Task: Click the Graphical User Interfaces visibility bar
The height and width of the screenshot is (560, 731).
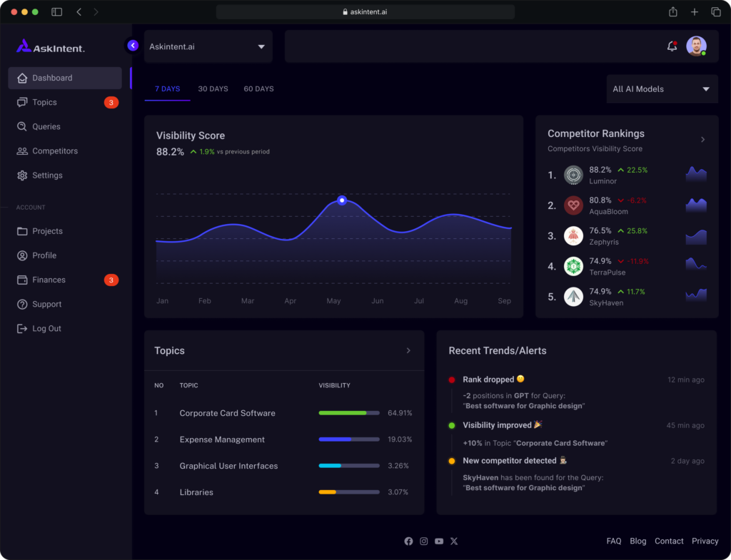Action: pos(349,465)
